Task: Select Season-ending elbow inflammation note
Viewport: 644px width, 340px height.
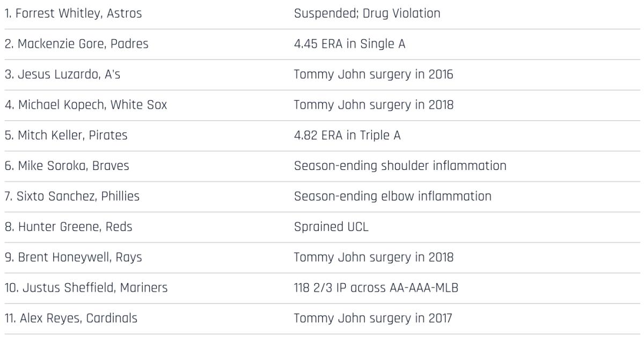Action: coord(392,196)
